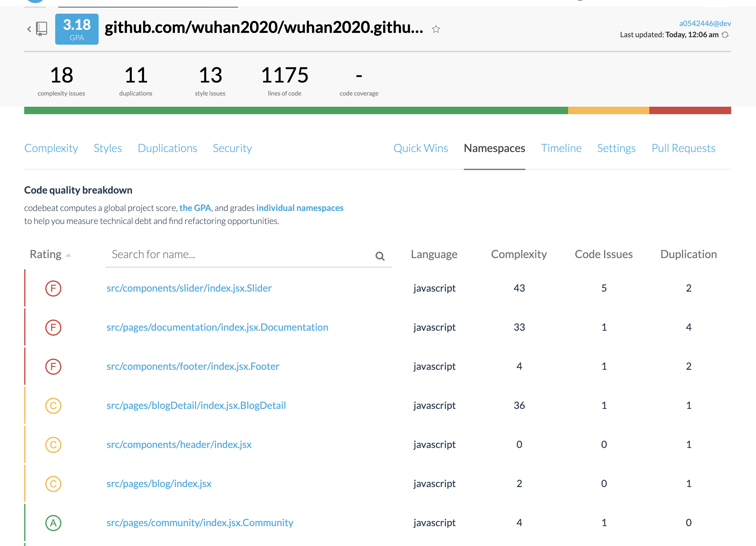Click the 3.18 GPA badge
The image size is (756, 546).
[77, 29]
